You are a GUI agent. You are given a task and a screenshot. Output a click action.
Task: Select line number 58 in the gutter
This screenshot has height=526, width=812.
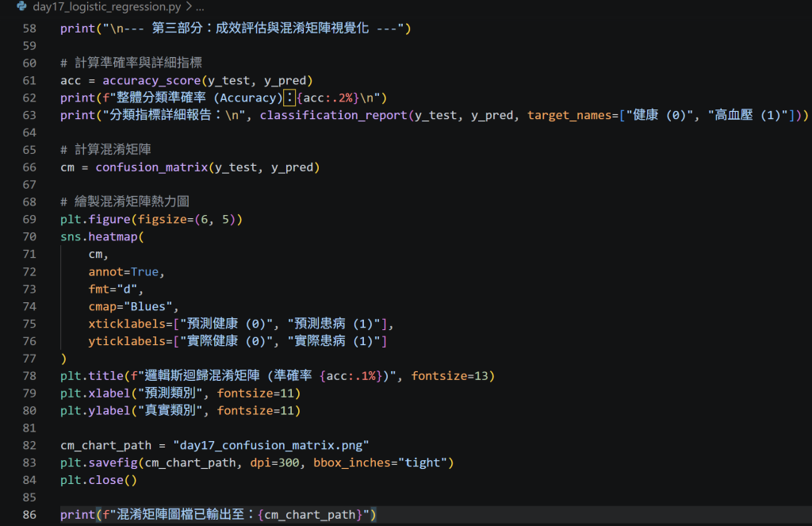pyautogui.click(x=29, y=29)
